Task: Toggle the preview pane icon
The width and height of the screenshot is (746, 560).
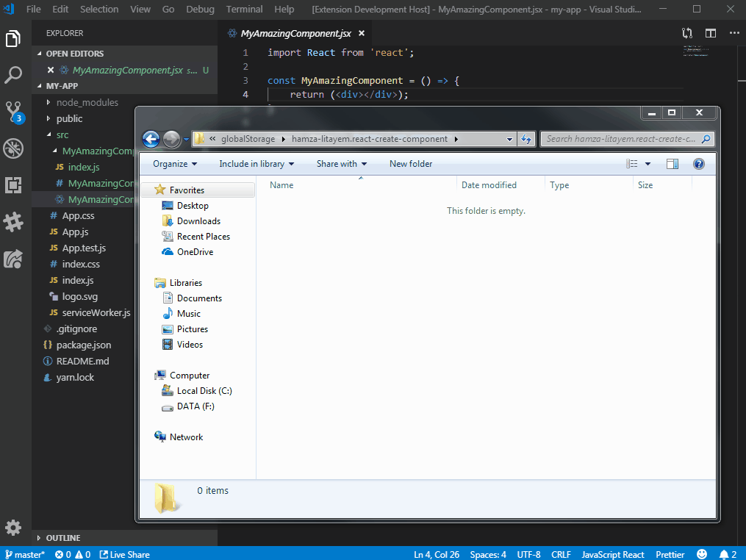Action: point(673,164)
